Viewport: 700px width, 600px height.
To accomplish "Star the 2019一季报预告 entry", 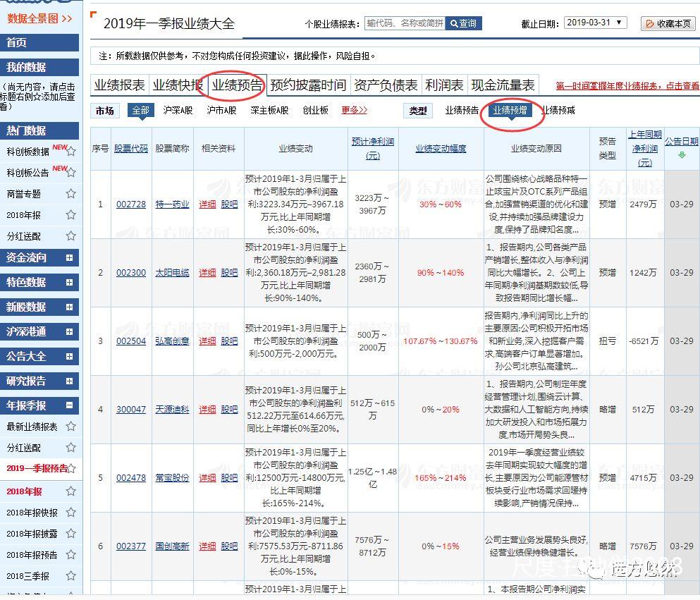I will (72, 468).
